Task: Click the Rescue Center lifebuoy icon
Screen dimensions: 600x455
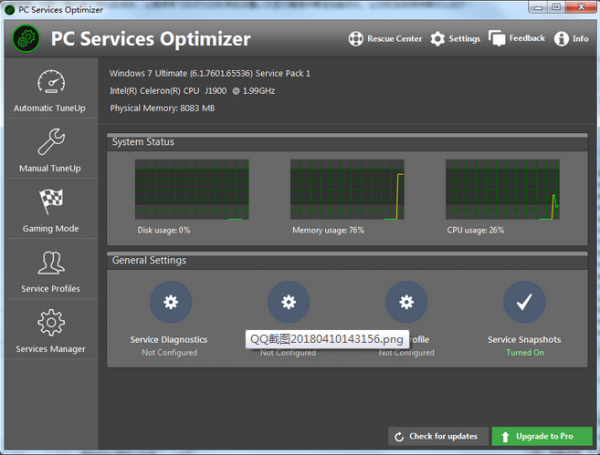Action: [x=355, y=39]
